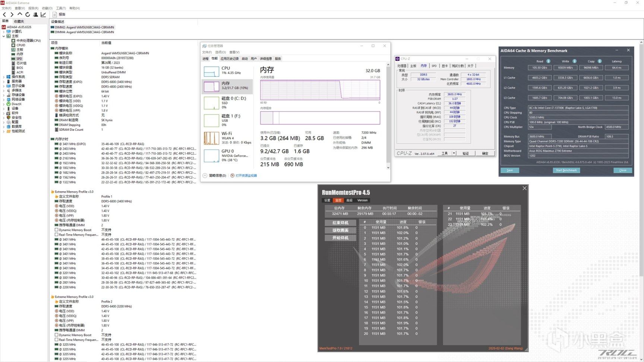Toggle Dynamic Memory Boost checkbox under Profile 2

pyautogui.click(x=57, y=335)
